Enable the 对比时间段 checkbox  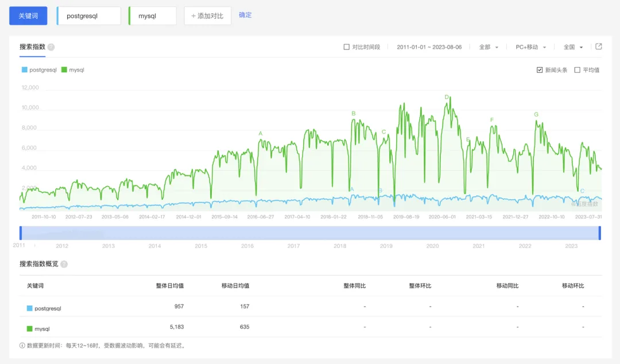click(346, 47)
